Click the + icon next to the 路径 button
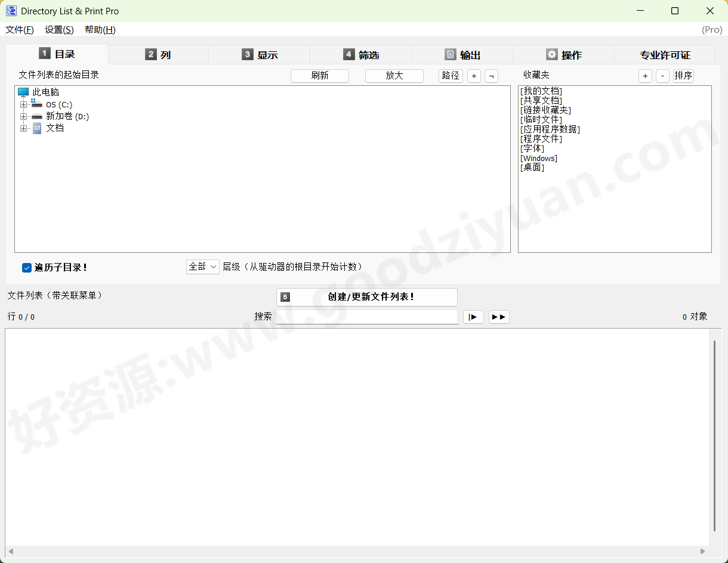Screen dimensions: 728x563 coord(474,76)
